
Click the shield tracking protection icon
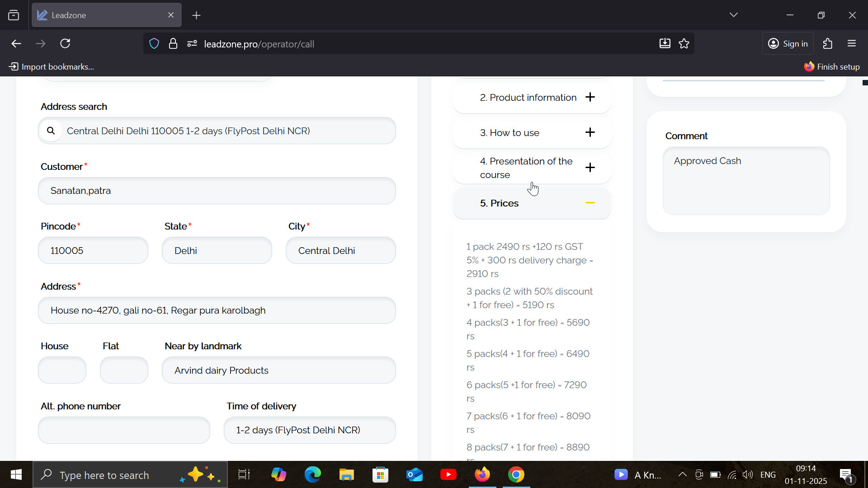pyautogui.click(x=154, y=44)
